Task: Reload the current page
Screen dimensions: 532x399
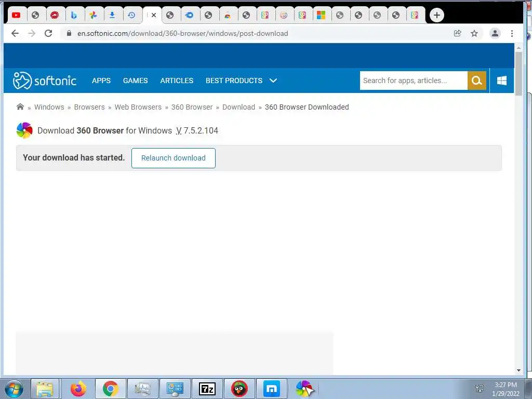Action: coord(48,33)
